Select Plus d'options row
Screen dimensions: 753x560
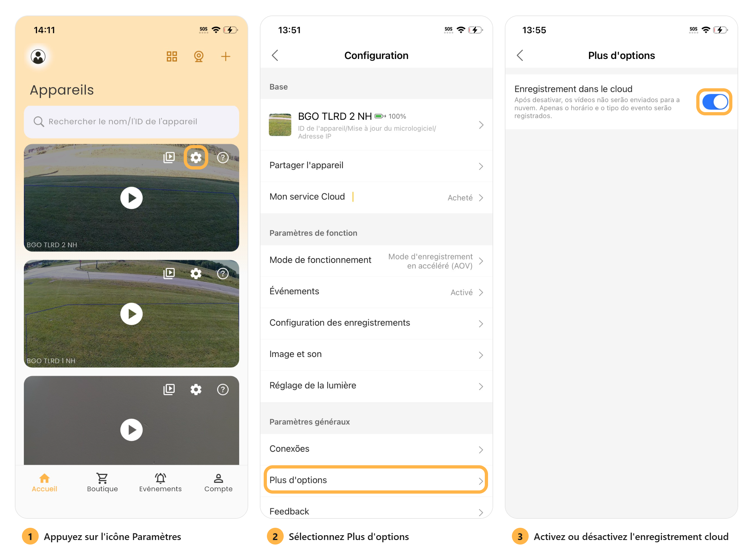(x=376, y=481)
